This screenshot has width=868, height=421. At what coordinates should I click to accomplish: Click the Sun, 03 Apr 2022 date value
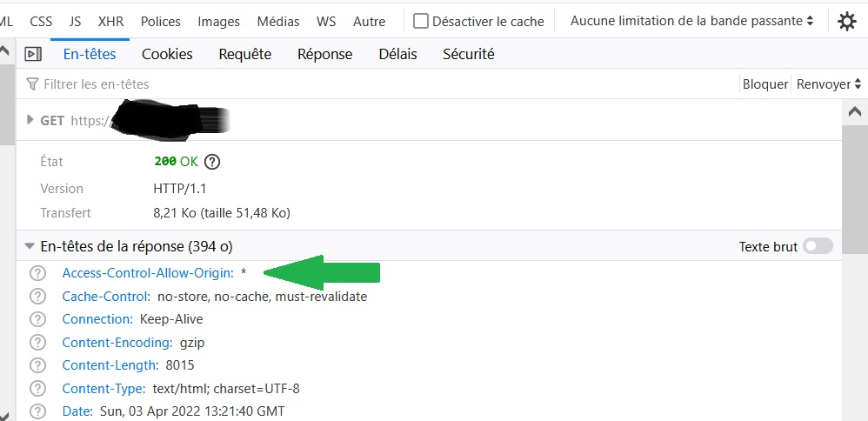(192, 411)
